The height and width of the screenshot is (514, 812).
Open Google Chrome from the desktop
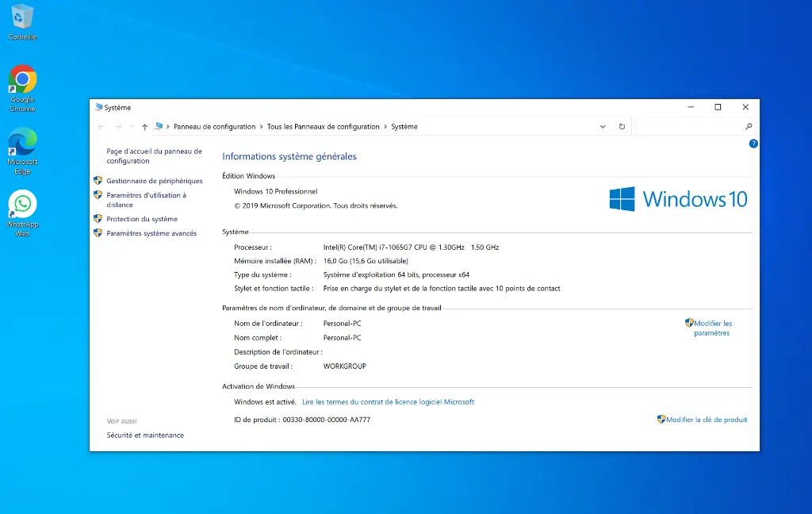21,79
